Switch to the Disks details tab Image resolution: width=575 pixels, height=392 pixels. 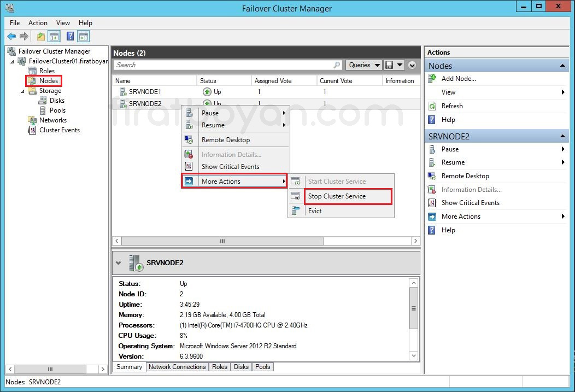(241, 367)
